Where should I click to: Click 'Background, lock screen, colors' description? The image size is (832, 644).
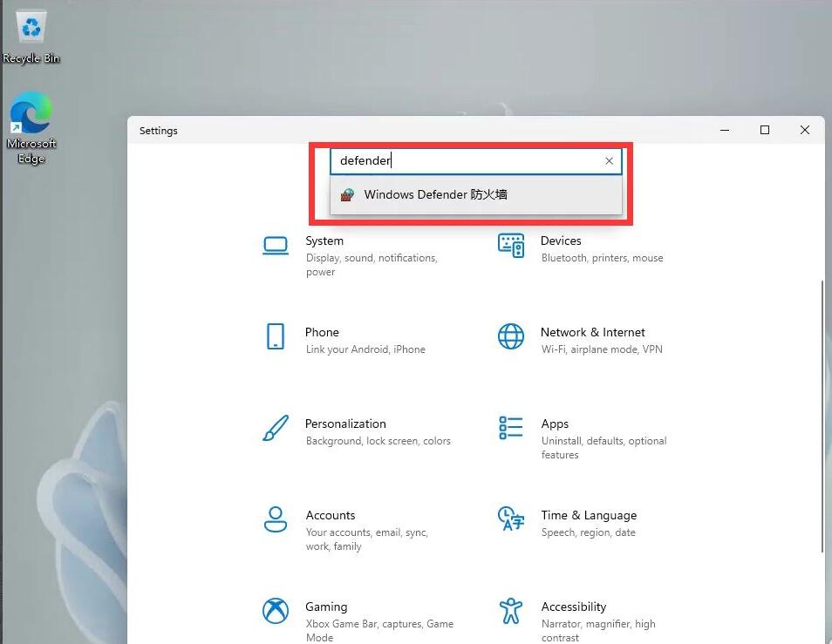pos(378,441)
